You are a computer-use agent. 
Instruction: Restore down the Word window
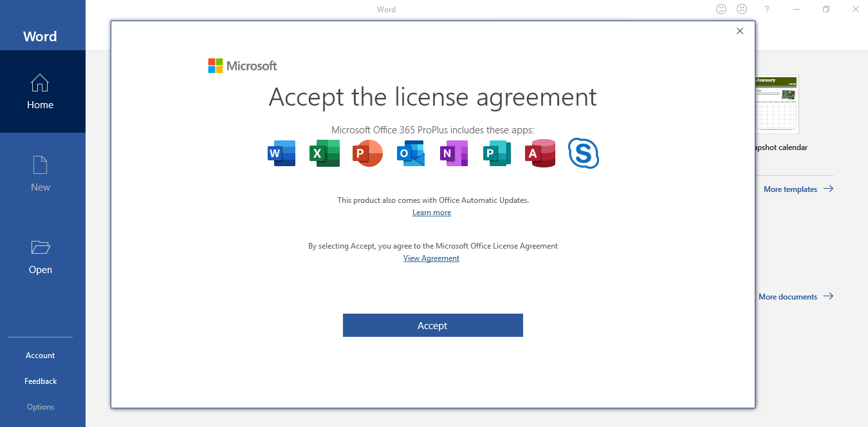[x=826, y=9]
